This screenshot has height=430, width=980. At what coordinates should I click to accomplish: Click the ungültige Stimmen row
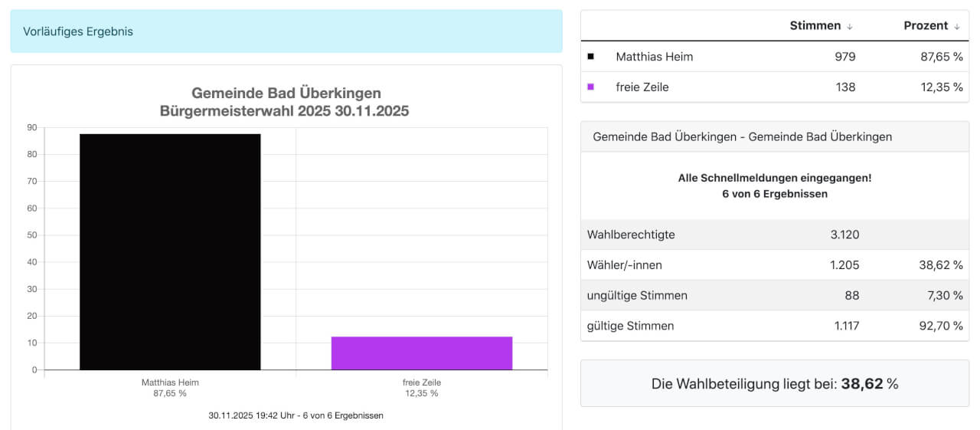[x=774, y=295]
